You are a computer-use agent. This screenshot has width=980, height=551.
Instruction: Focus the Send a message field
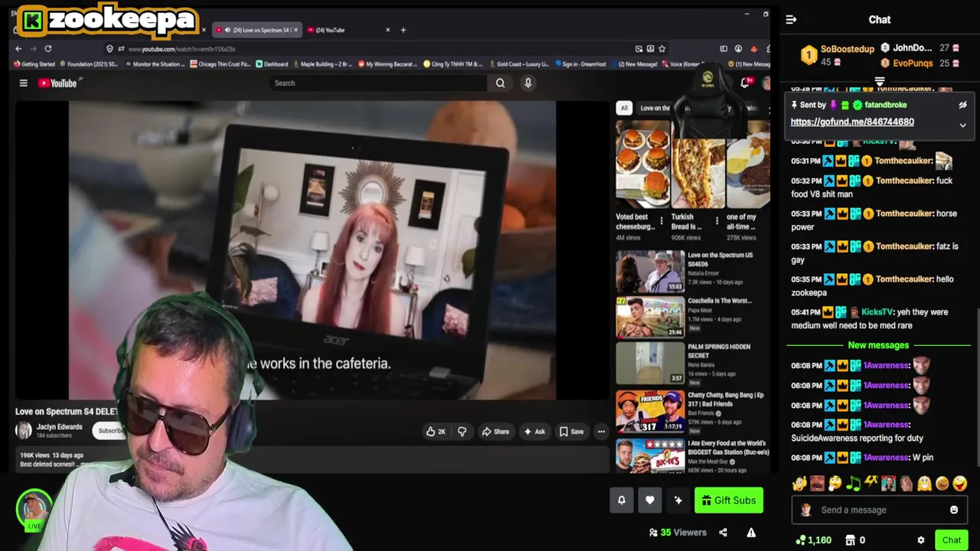coord(880,510)
